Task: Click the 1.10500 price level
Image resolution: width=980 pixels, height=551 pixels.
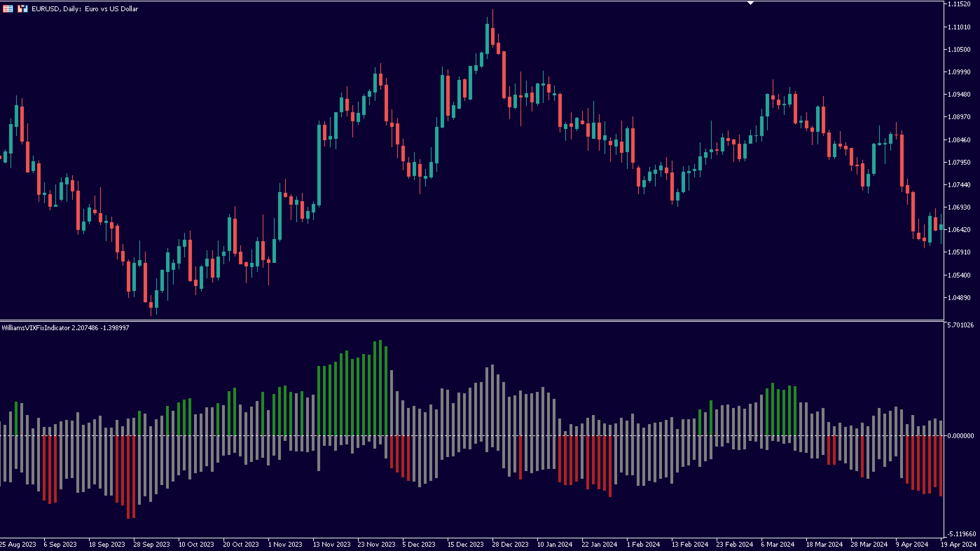Action: [958, 49]
